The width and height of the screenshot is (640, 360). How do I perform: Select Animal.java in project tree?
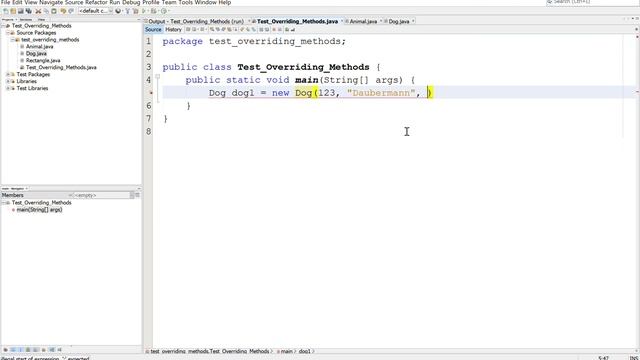tap(40, 47)
